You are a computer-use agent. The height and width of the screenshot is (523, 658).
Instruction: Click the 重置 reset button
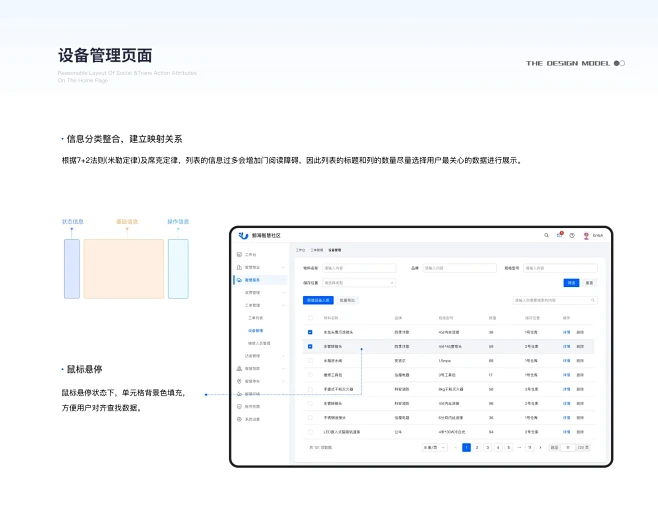(x=589, y=283)
